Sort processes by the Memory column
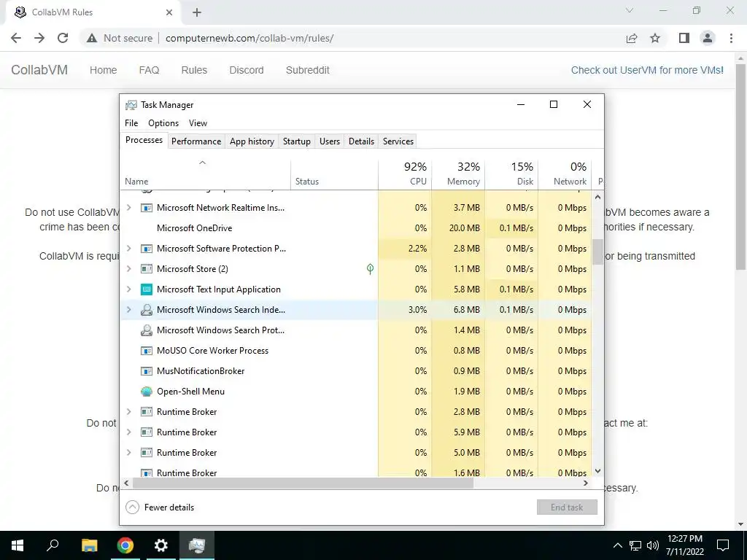 [458, 174]
